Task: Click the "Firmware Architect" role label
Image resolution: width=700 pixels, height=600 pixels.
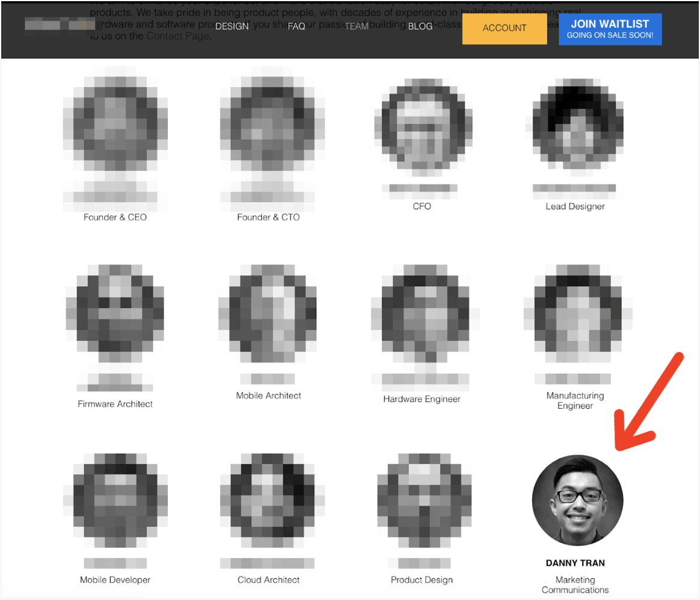Action: pos(115,404)
